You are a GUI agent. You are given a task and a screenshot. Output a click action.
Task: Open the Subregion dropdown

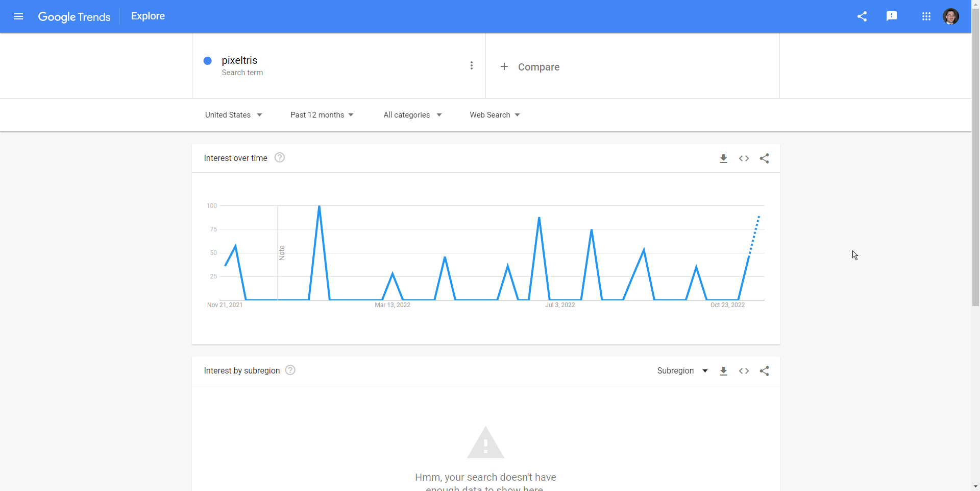pos(682,371)
